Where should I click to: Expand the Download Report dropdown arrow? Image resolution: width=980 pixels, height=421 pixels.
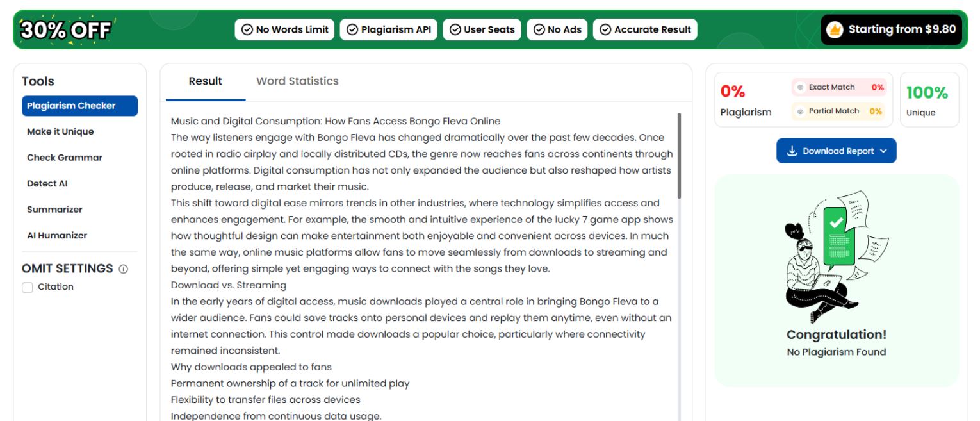(884, 151)
